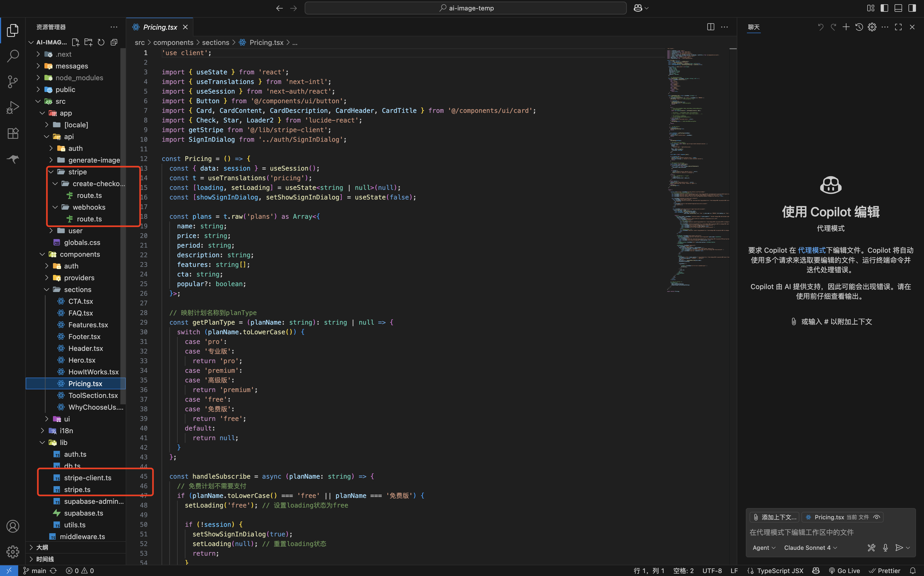Click the ai-image-temp command center search
The width and height of the screenshot is (924, 576).
pos(465,8)
